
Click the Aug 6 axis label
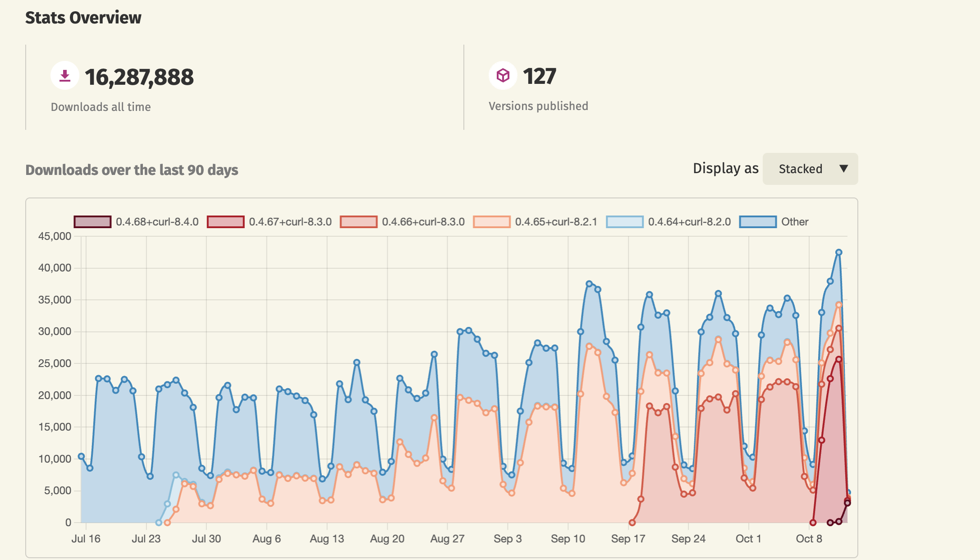click(x=266, y=539)
